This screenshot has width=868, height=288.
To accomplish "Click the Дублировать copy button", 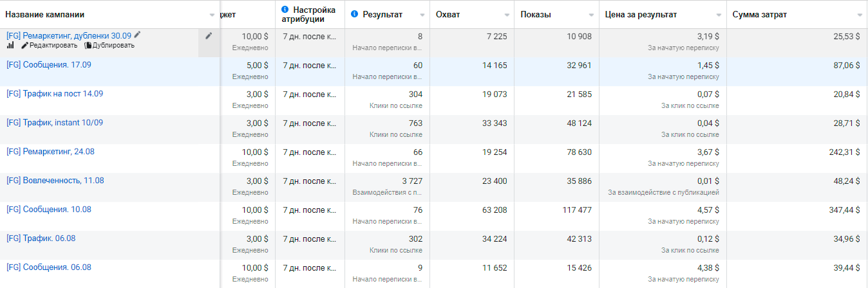I will click(109, 46).
